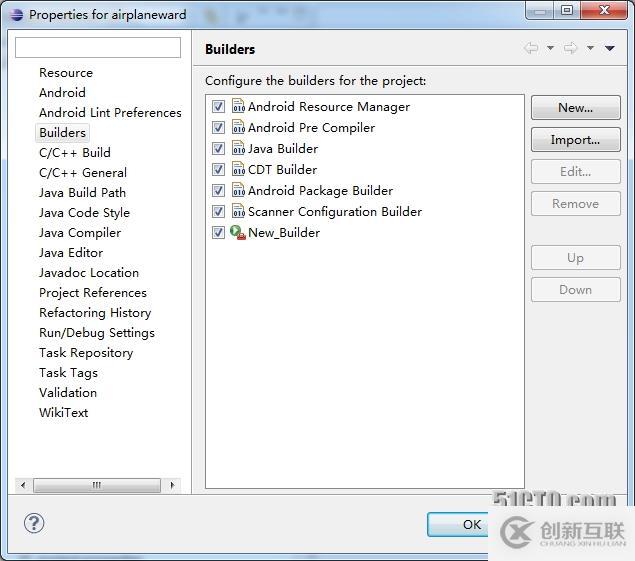Open the Run/Debug Settings page
Image resolution: width=635 pixels, height=561 pixels.
pos(96,332)
